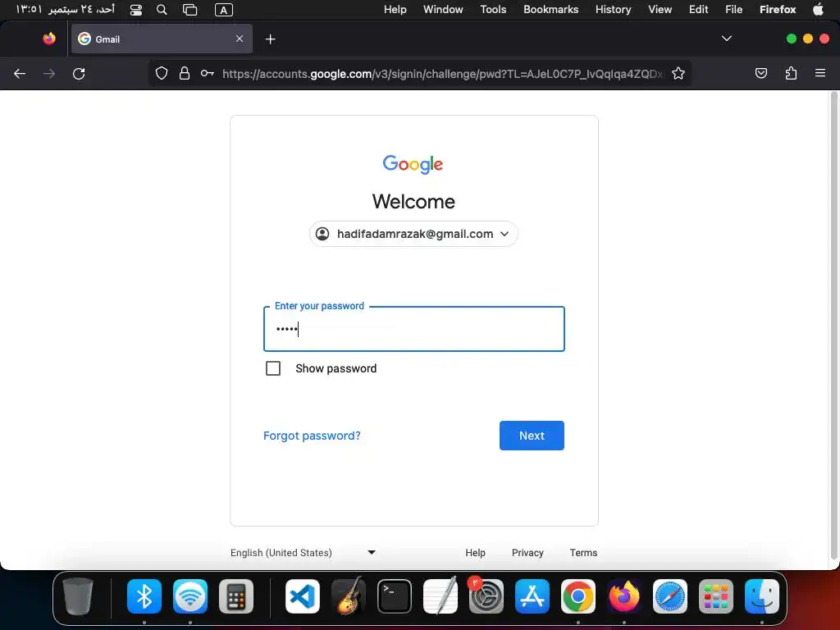The width and height of the screenshot is (840, 630).
Task: Open the Firefox menu in menu bar
Action: 778,9
